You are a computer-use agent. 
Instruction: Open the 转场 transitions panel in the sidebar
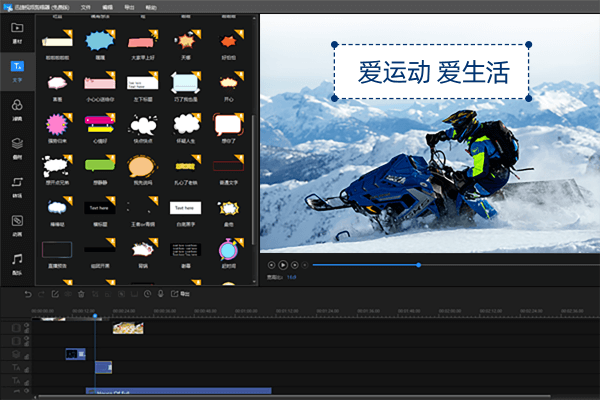17,185
